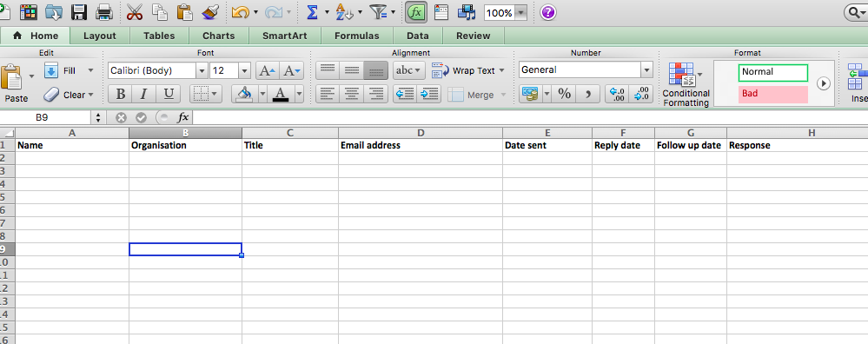868x344 pixels.
Task: Click the Paste clipboard toolbar icon
Action: [184, 11]
